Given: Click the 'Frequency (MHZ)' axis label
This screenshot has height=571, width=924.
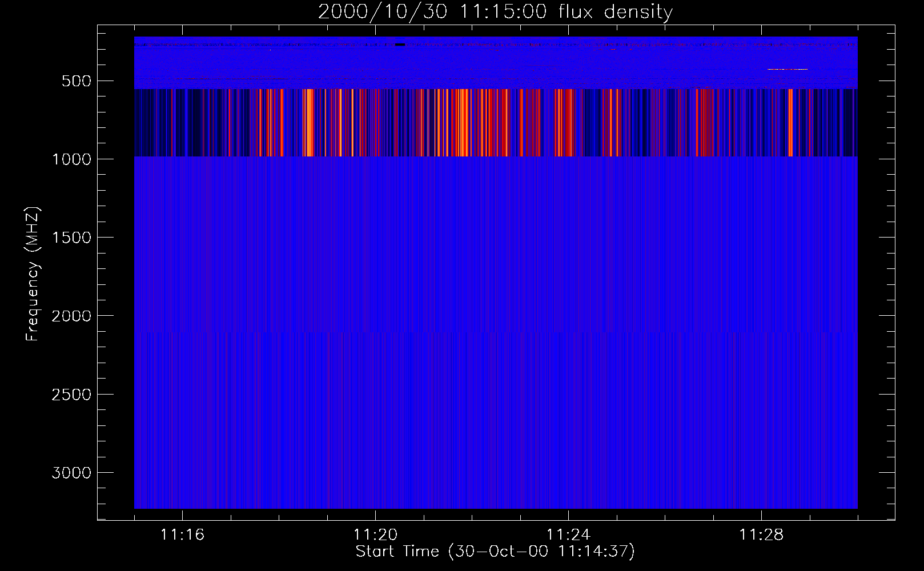Looking at the screenshot, I should (x=33, y=274).
